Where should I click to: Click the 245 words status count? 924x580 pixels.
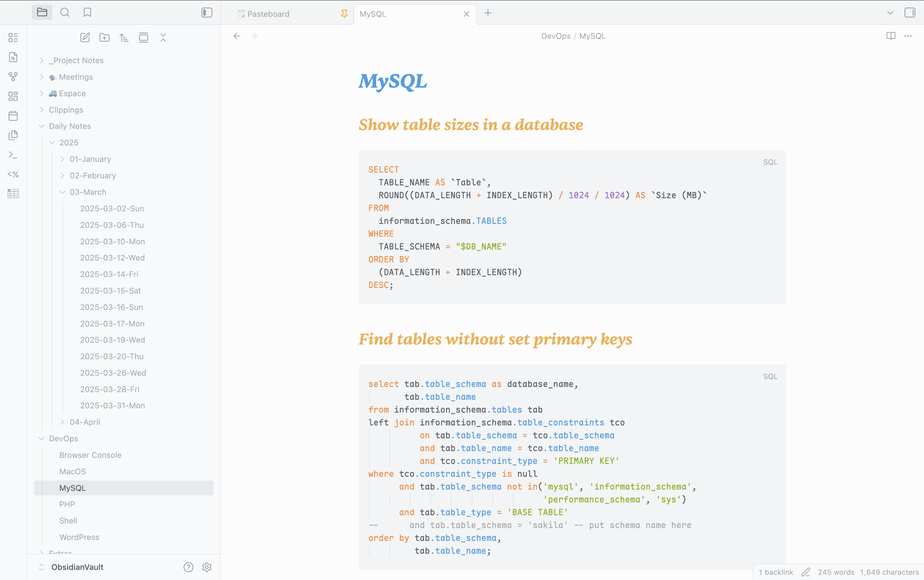pos(836,572)
